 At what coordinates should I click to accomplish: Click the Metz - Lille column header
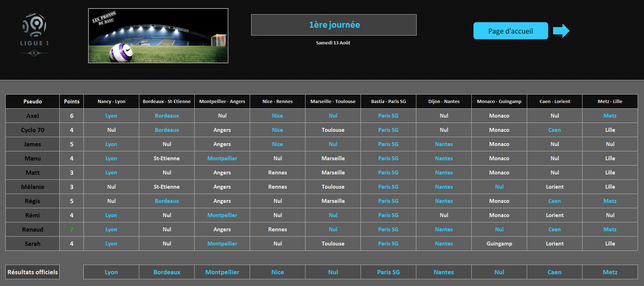point(610,102)
